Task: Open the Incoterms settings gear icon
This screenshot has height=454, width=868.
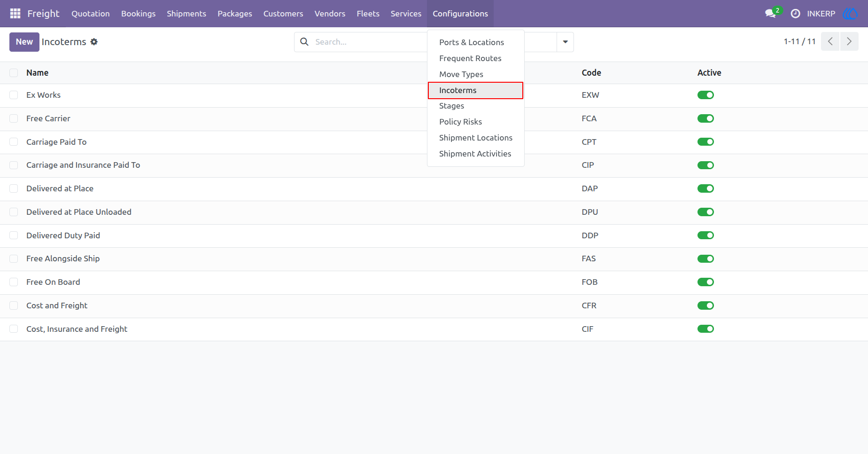Action: (94, 42)
